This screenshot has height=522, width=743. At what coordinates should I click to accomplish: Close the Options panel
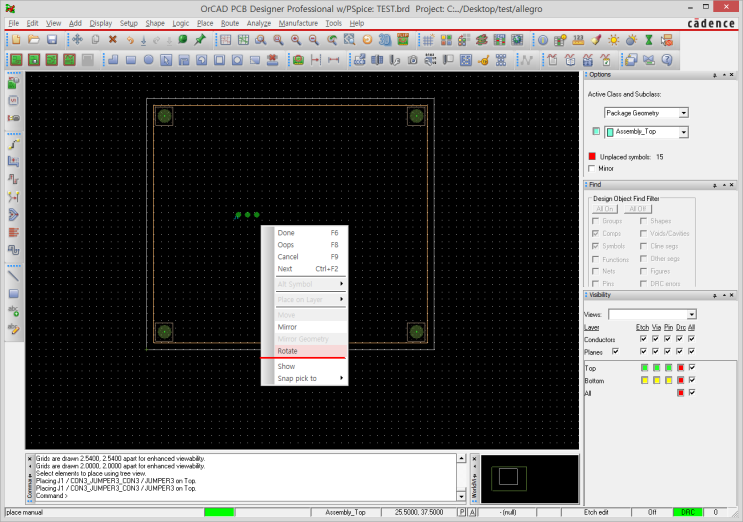click(x=732, y=75)
